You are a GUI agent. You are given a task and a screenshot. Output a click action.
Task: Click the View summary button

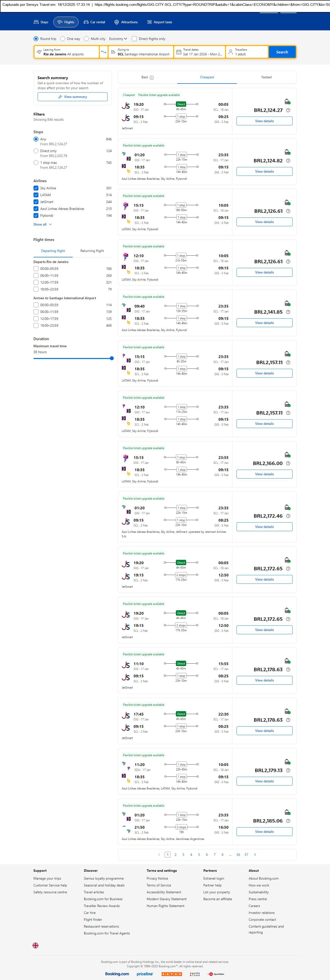[x=72, y=97]
